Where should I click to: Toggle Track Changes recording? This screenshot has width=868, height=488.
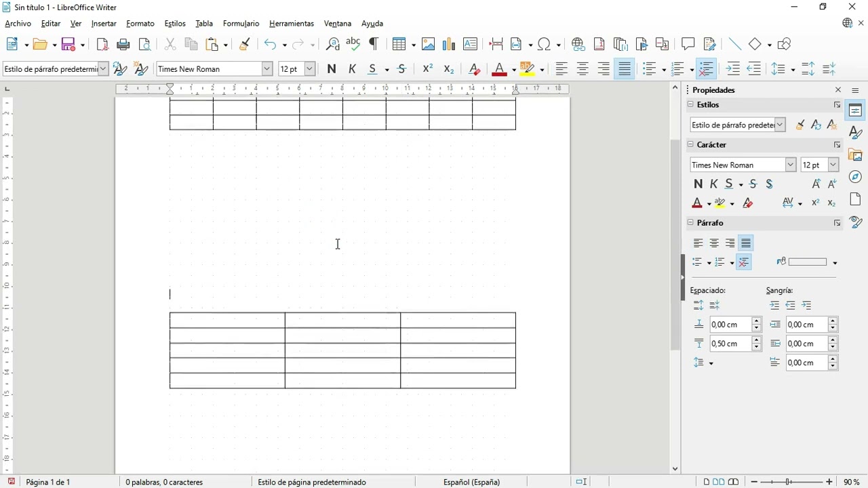709,44
